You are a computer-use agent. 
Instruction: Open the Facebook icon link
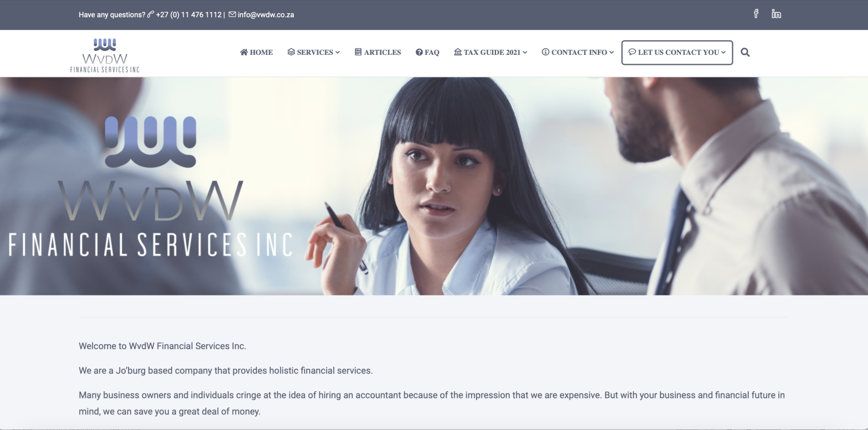756,14
